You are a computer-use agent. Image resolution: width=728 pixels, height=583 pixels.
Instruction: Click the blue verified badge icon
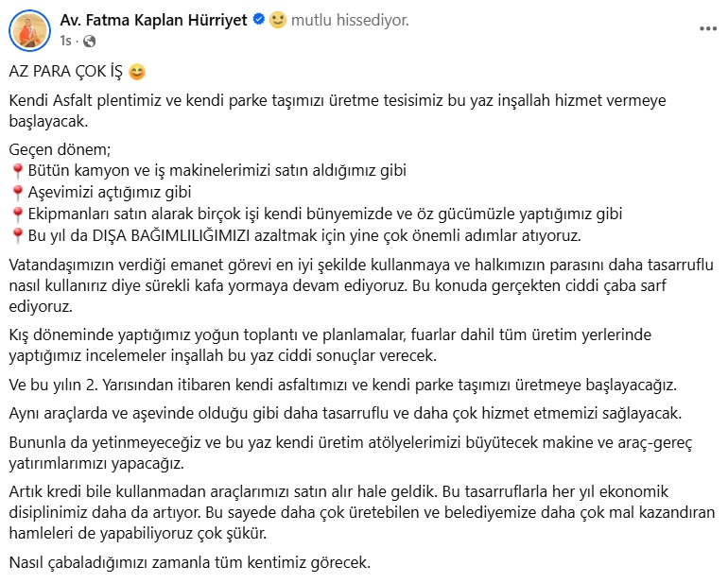[259, 20]
